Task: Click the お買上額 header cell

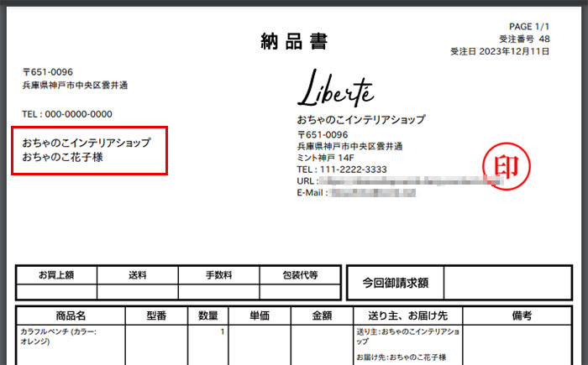Action: tap(56, 275)
